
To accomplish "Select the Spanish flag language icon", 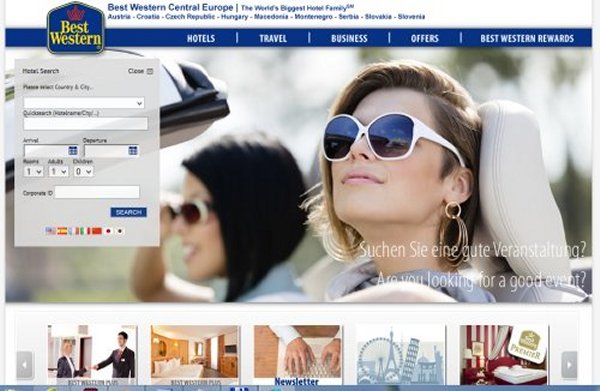I will point(62,231).
